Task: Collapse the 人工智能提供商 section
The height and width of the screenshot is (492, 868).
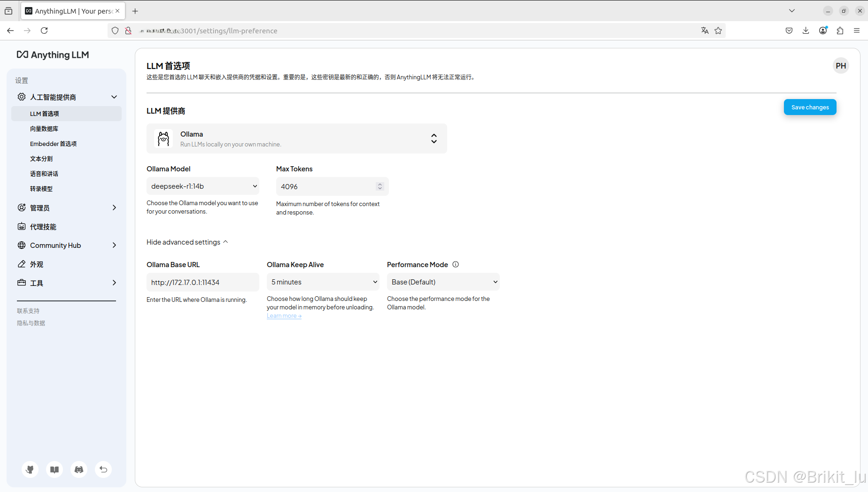Action: (x=114, y=97)
